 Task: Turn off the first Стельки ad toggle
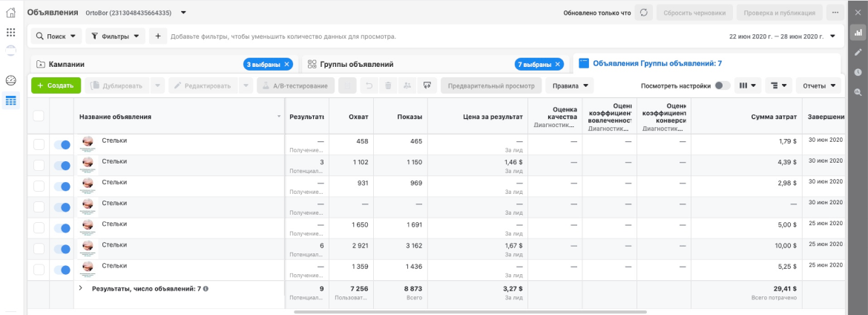pyautogui.click(x=62, y=144)
